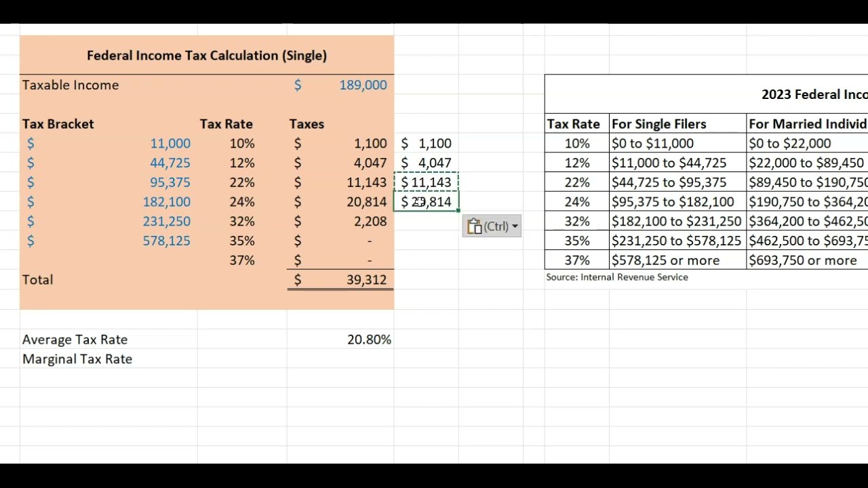
Task: Select the married cell $693,750 or more
Action: [807, 260]
